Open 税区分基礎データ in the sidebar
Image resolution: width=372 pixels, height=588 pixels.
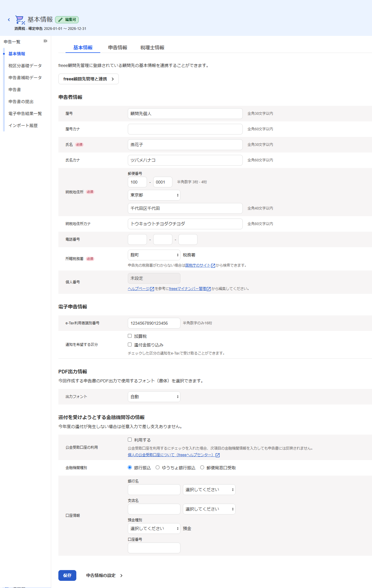25,66
